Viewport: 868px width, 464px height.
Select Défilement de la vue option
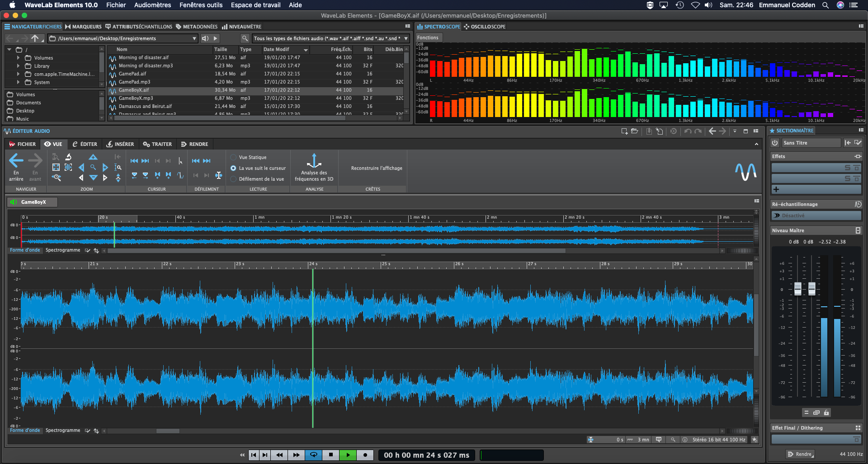pos(234,179)
